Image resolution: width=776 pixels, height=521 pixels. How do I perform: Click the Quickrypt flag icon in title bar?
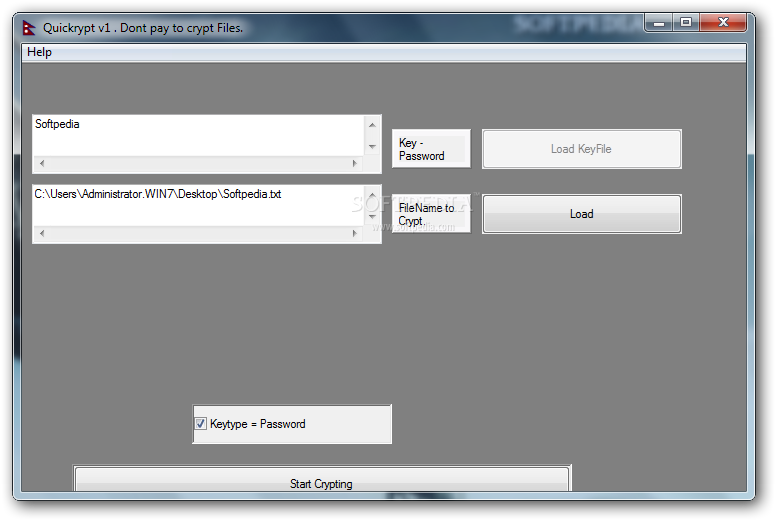[29, 28]
